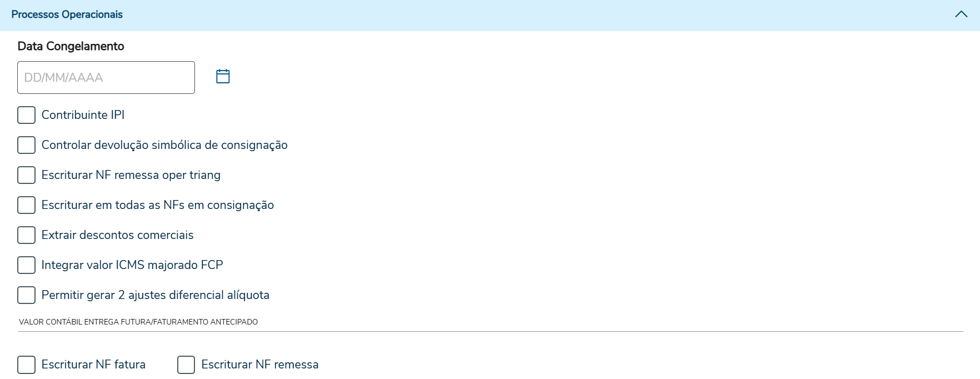
Task: Collapse the Processos Operacionais section chevron
Action: (961, 14)
